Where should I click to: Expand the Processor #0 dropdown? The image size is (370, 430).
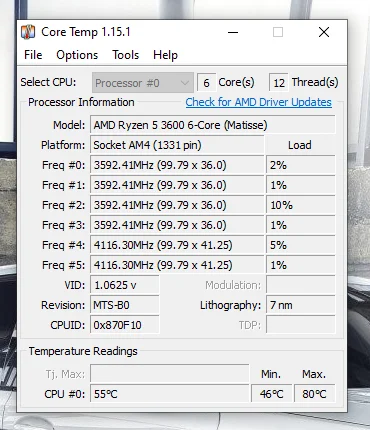click(x=143, y=83)
